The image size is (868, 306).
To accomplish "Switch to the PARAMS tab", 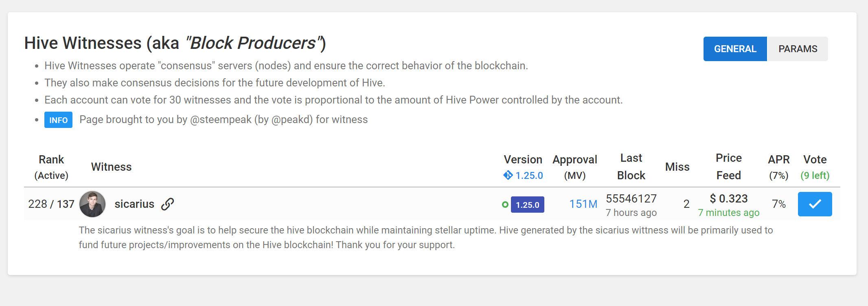I will (798, 49).
